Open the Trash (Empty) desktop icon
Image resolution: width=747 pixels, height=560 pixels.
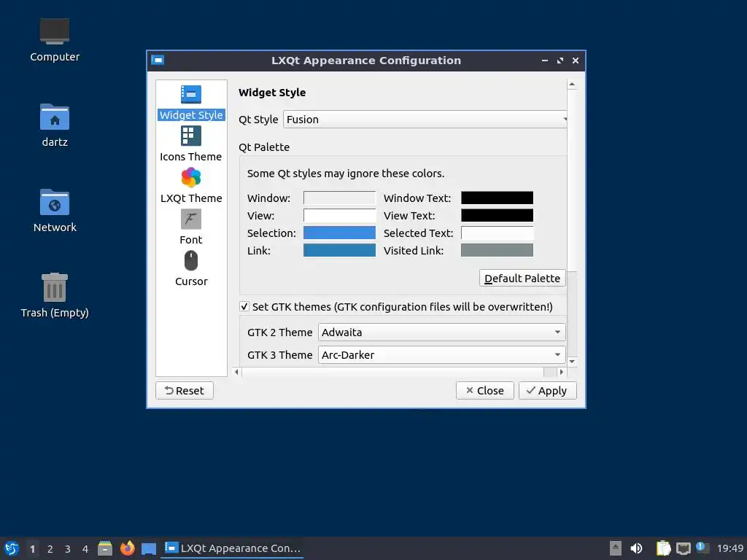(55, 295)
